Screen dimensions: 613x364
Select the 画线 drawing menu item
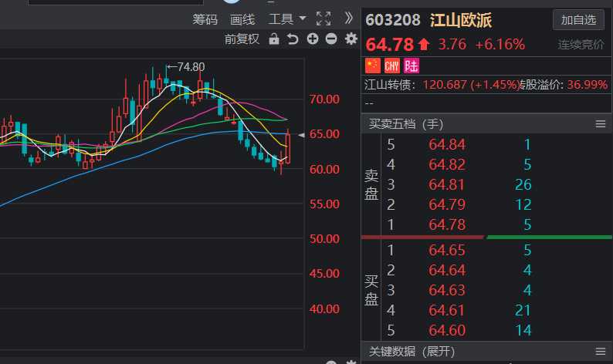point(242,19)
